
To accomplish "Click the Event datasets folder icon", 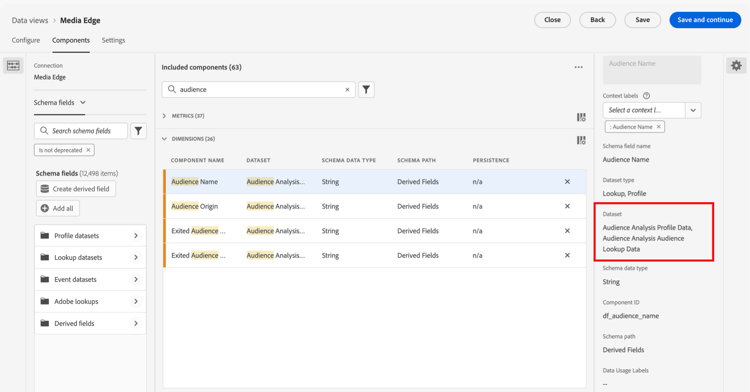I will click(45, 279).
